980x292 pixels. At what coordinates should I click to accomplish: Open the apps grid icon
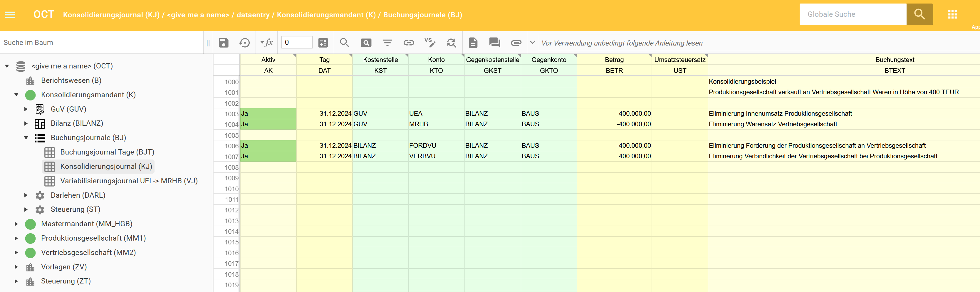point(952,14)
